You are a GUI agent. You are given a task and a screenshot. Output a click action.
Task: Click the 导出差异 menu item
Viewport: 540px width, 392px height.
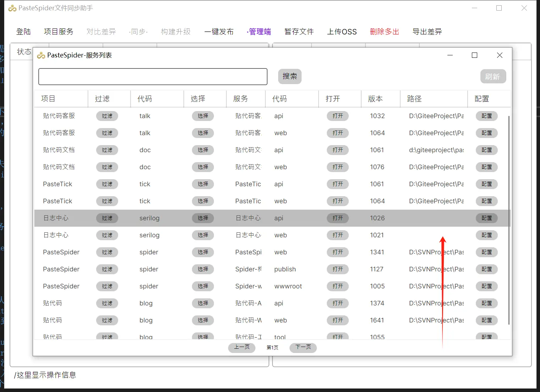pos(427,32)
